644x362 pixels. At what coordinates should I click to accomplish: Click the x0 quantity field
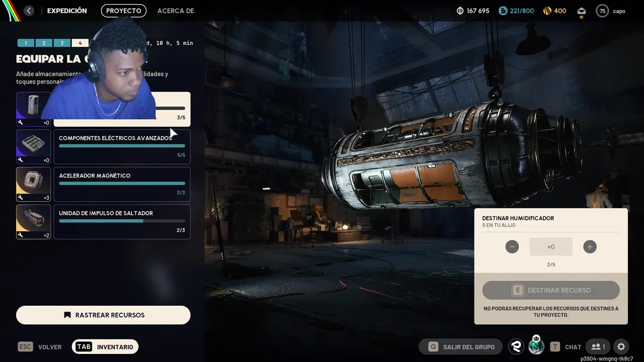coord(551,247)
